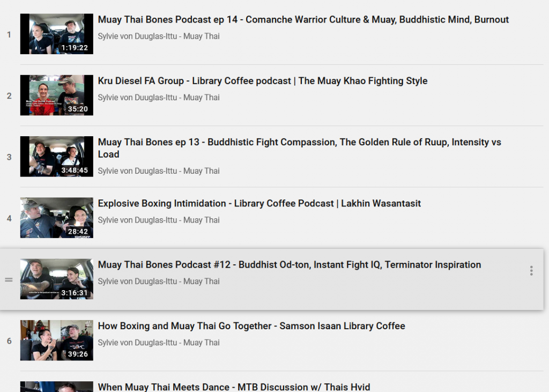549x392 pixels.
Task: Open the Kru Diesel FA Group video thumbnail
Action: (x=57, y=95)
